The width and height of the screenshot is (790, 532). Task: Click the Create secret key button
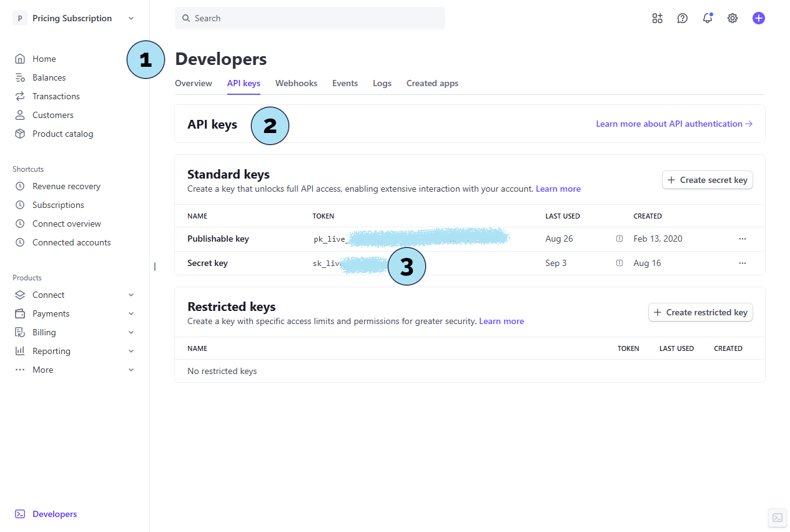tap(707, 180)
